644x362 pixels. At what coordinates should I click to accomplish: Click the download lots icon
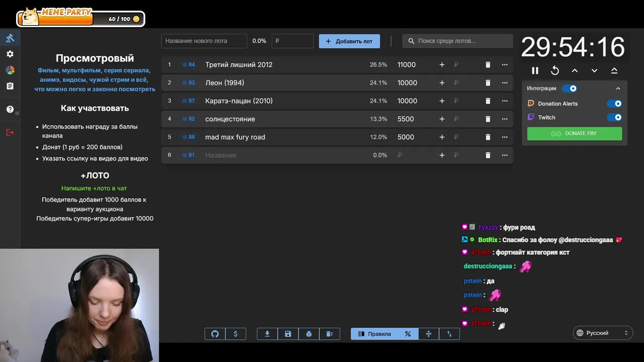[267, 334]
